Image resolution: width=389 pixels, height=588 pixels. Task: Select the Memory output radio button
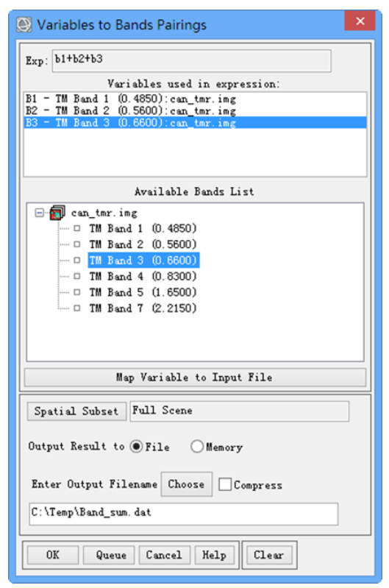pyautogui.click(x=197, y=447)
